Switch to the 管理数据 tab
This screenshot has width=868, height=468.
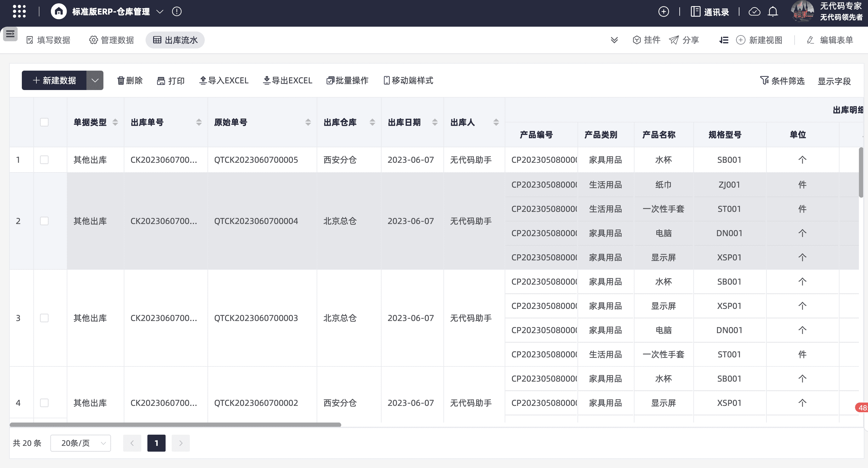coord(112,40)
